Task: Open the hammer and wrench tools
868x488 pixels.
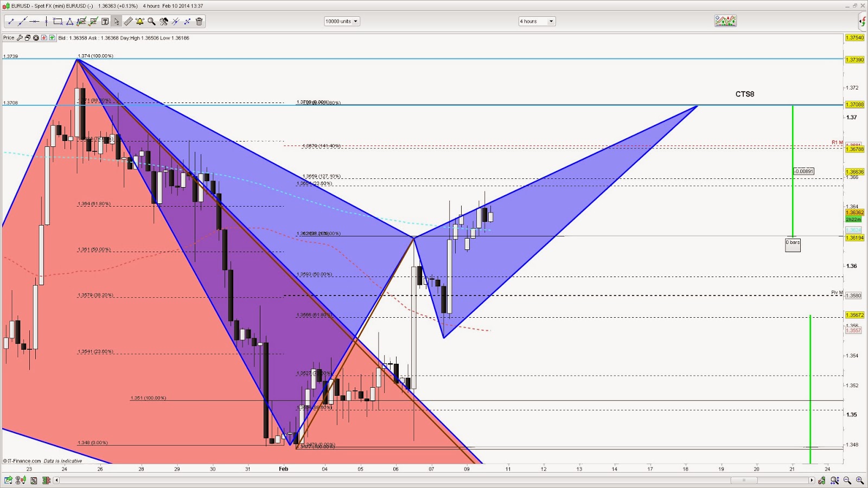Action: point(164,22)
